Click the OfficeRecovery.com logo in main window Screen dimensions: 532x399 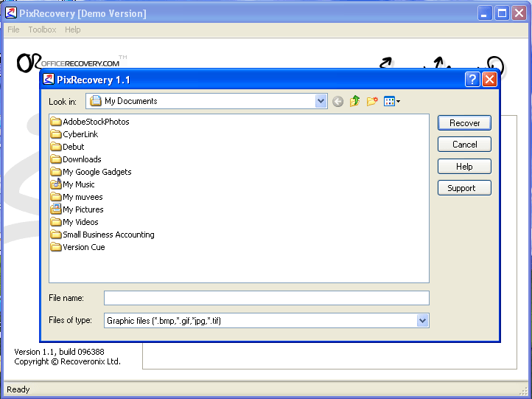[x=71, y=63]
